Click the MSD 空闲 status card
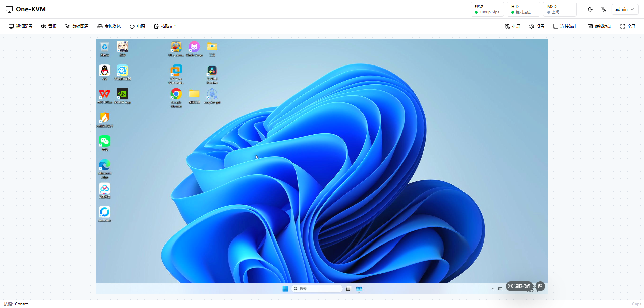 click(559, 9)
